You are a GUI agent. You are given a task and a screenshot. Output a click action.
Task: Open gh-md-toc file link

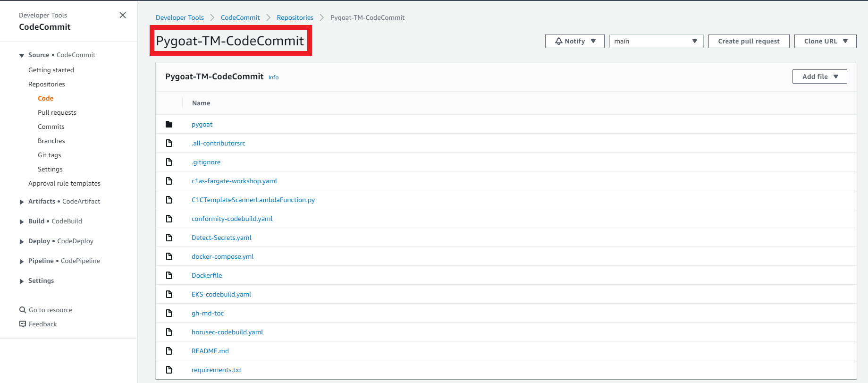(208, 313)
